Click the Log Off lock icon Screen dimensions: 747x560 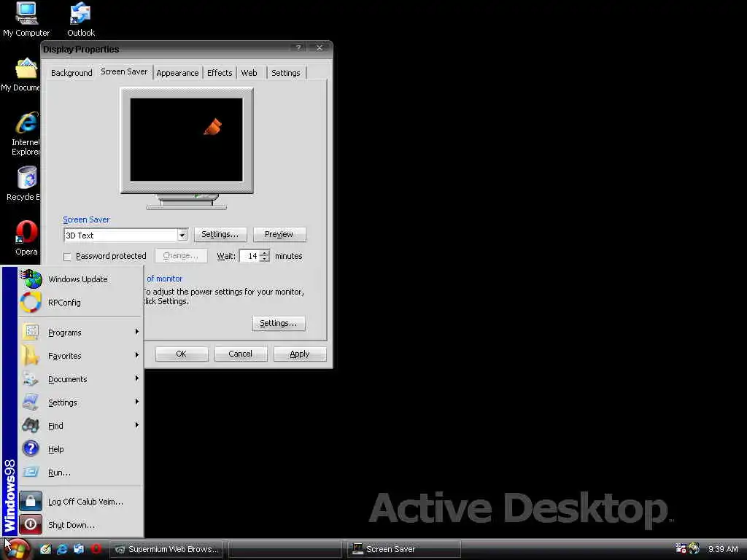tap(31, 501)
